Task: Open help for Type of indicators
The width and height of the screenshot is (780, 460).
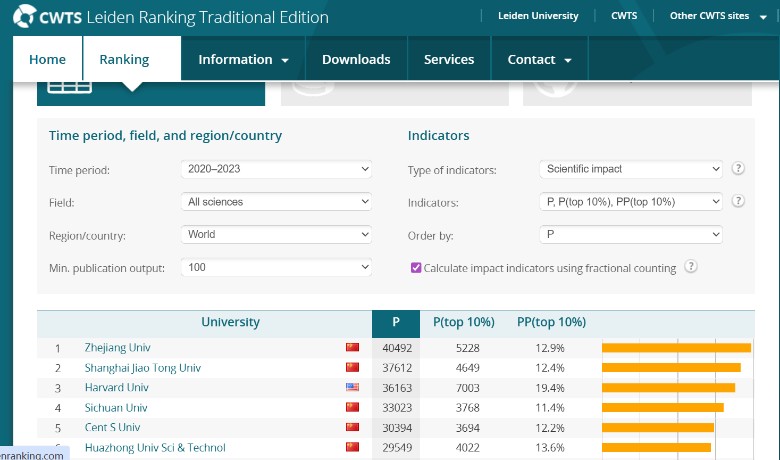Action: pos(738,169)
